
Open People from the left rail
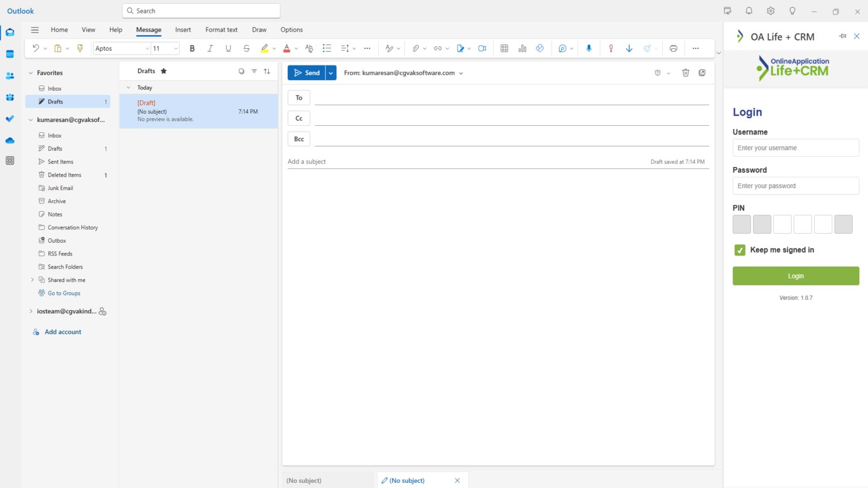coord(10,76)
